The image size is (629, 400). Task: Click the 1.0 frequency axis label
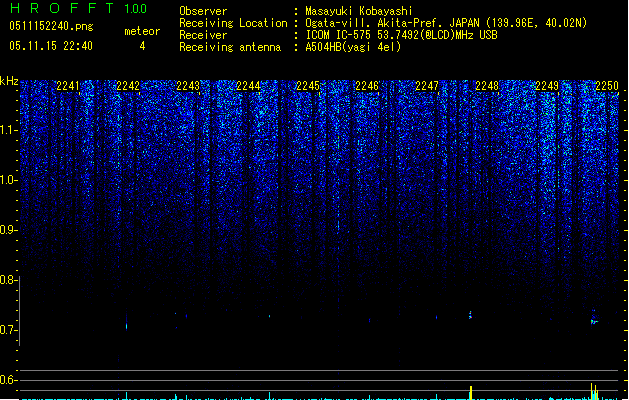tap(8, 180)
